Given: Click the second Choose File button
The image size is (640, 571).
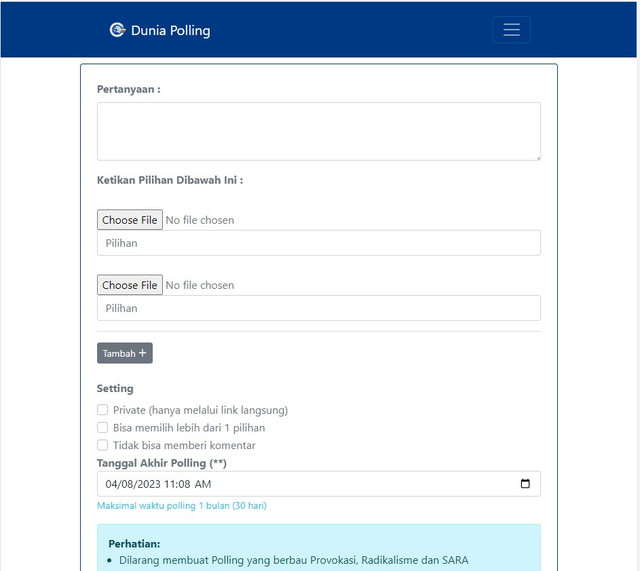Looking at the screenshot, I should 130,285.
